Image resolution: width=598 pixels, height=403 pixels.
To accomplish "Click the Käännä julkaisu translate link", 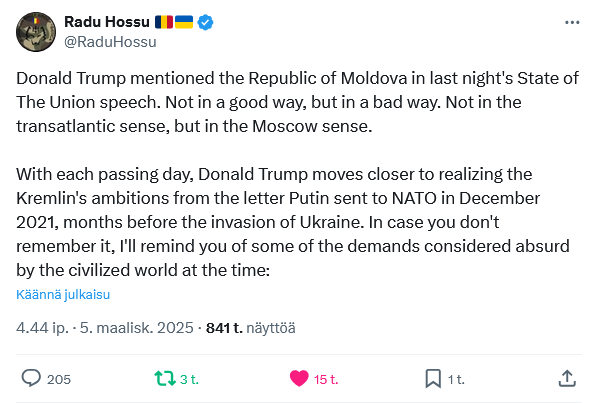I will pos(63,294).
